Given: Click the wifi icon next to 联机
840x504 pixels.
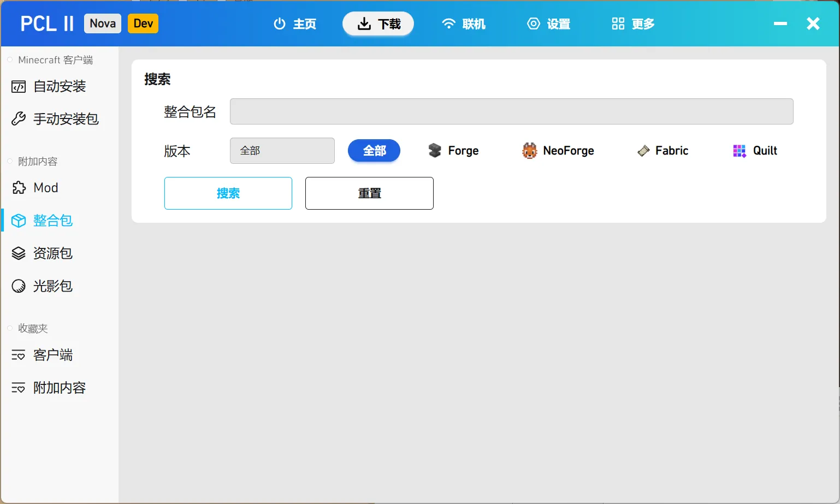Looking at the screenshot, I should [448, 24].
